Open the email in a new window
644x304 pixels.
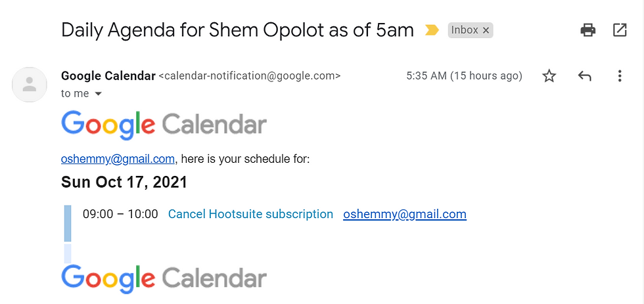click(x=619, y=30)
